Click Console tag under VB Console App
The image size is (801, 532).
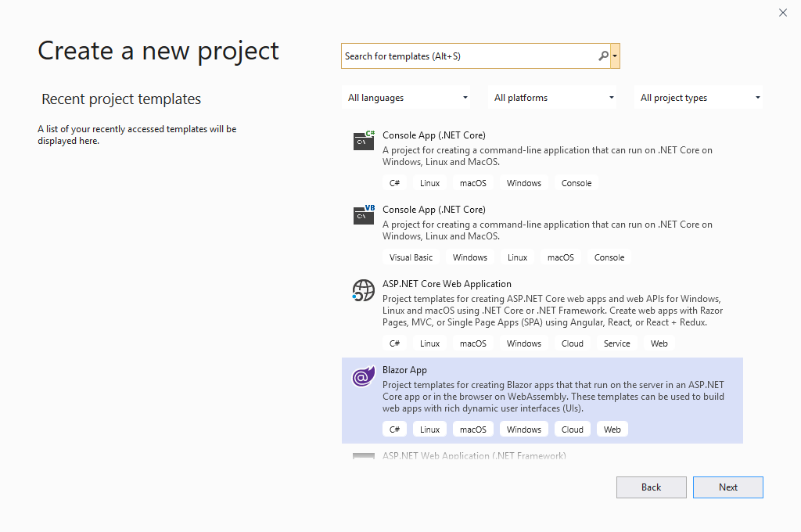(609, 257)
